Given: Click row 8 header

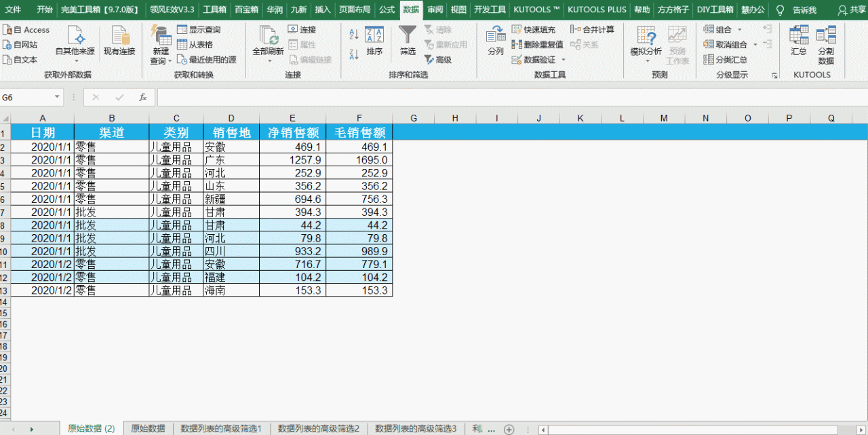Looking at the screenshot, I should click(3, 225).
